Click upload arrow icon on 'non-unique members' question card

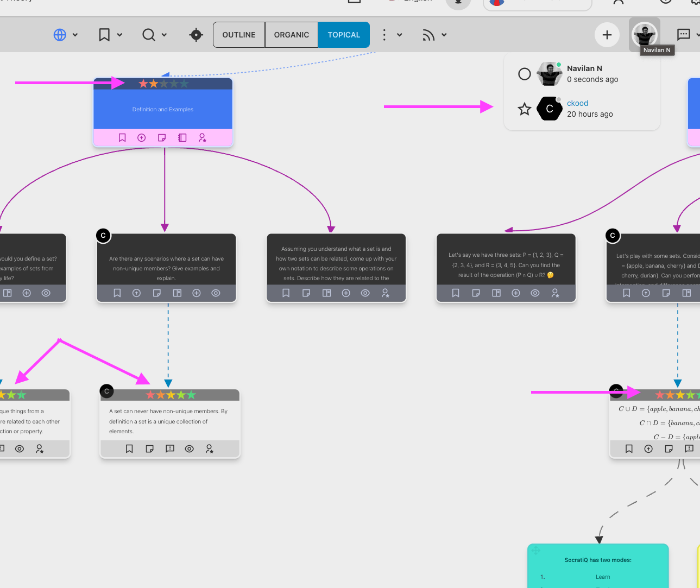tap(137, 293)
